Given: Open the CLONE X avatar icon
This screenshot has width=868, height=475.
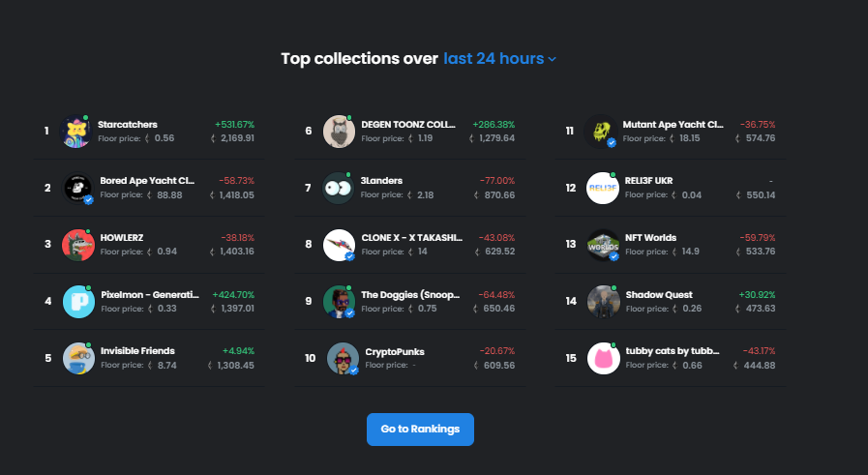Looking at the screenshot, I should click(x=339, y=245).
